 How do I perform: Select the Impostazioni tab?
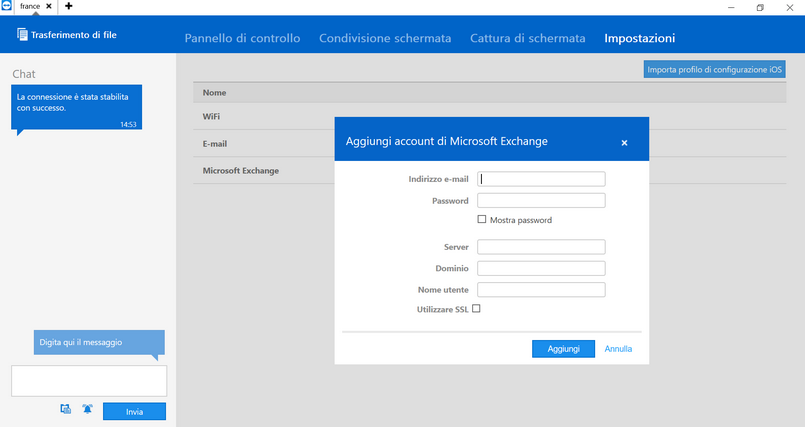640,38
